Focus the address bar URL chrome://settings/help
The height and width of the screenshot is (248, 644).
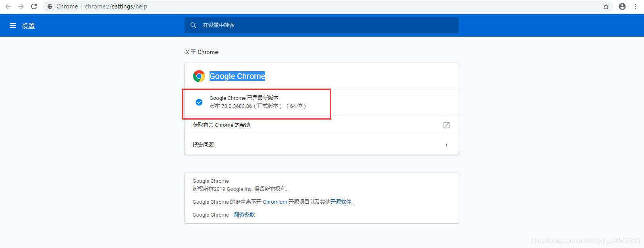click(x=116, y=6)
